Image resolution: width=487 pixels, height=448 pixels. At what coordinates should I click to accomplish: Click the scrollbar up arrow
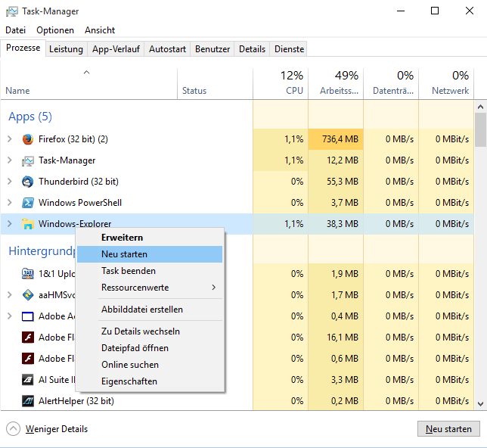480,107
